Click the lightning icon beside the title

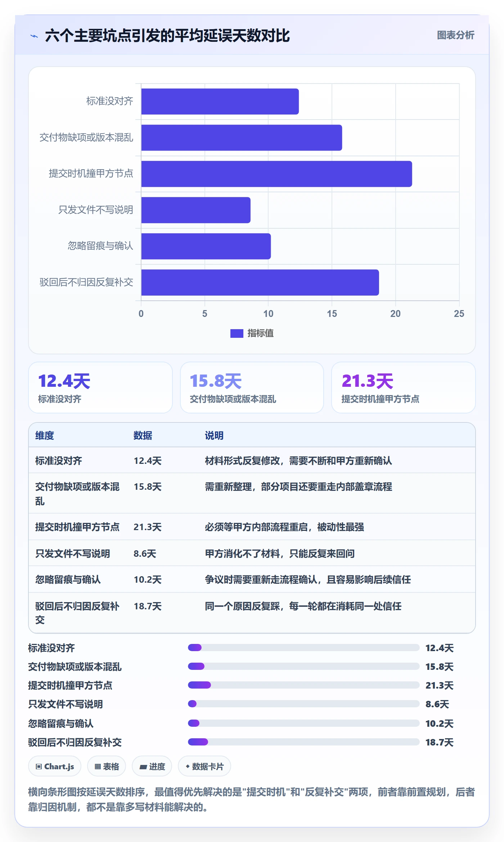34,36
